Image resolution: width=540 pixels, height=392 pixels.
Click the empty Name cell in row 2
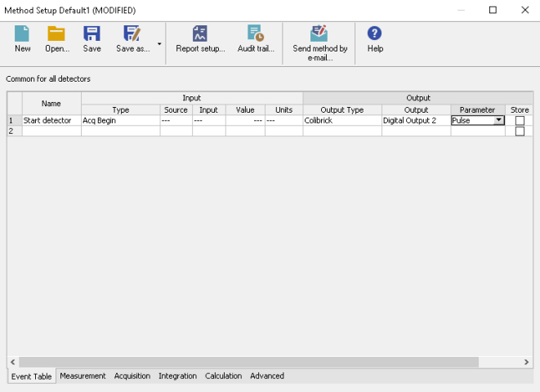tap(51, 131)
